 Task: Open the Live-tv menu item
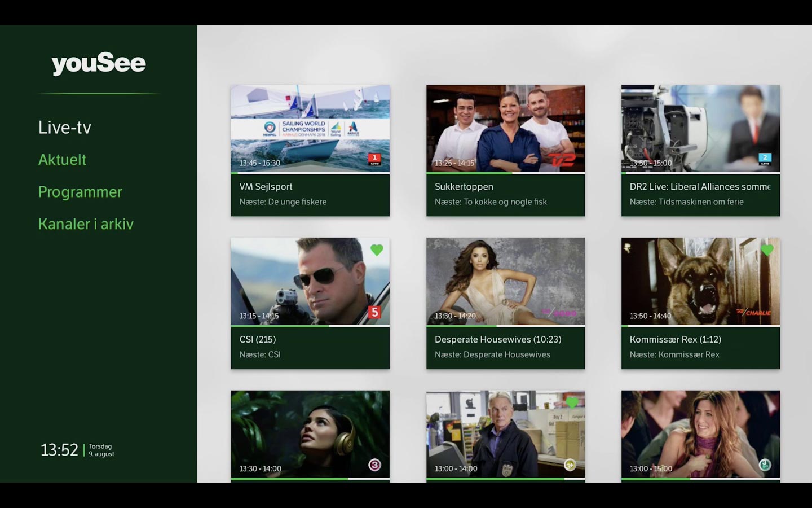tap(65, 128)
